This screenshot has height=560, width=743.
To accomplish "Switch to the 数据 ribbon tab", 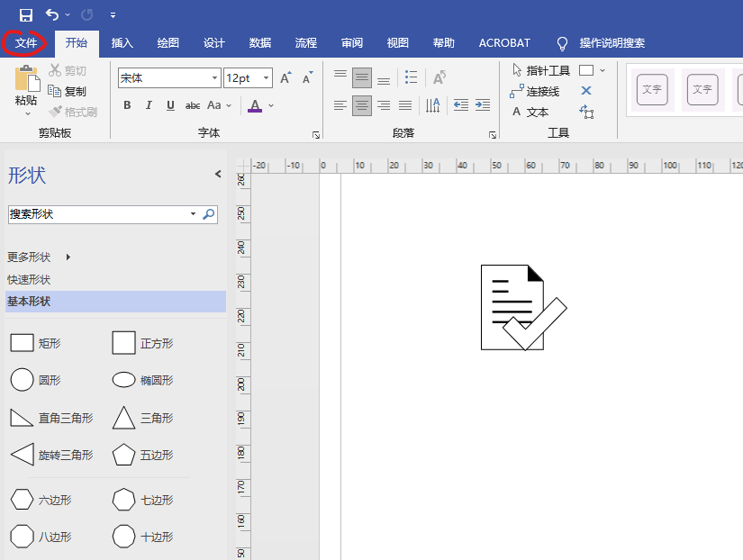I will pos(260,43).
